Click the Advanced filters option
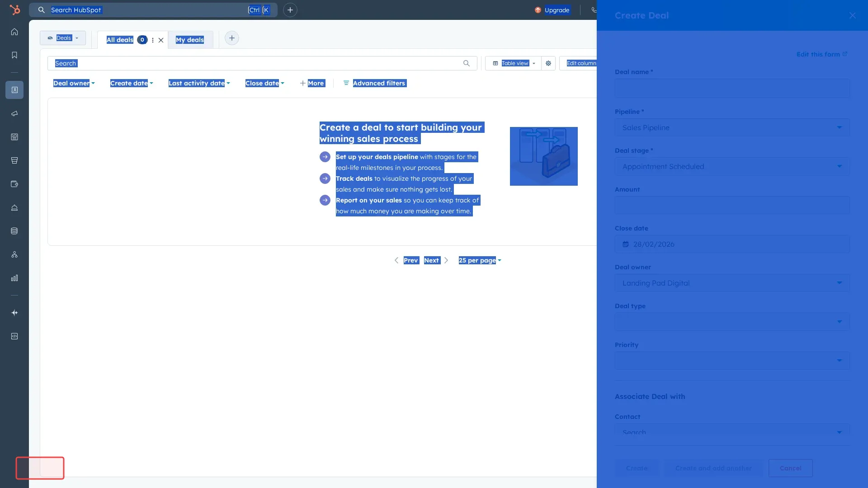This screenshot has width=868, height=488. [379, 83]
